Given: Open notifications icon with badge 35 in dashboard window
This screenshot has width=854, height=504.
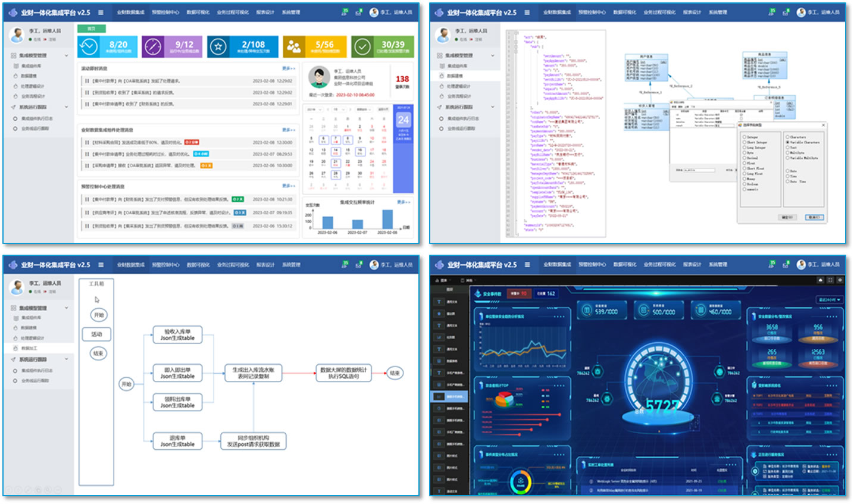Looking at the screenshot, I should pyautogui.click(x=345, y=12).
